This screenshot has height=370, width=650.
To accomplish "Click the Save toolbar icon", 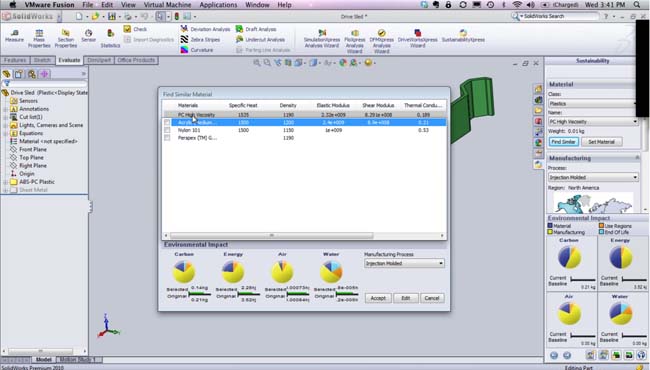I will [112, 17].
